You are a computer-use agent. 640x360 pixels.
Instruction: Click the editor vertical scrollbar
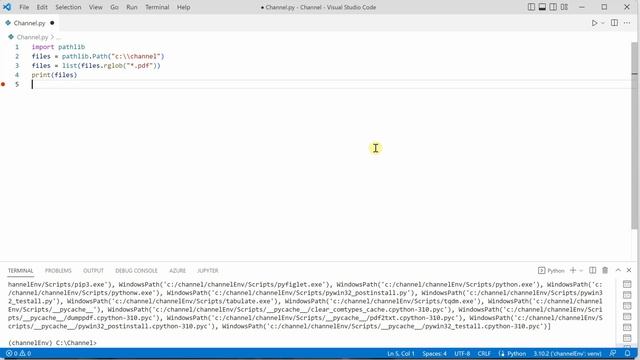pos(634,135)
